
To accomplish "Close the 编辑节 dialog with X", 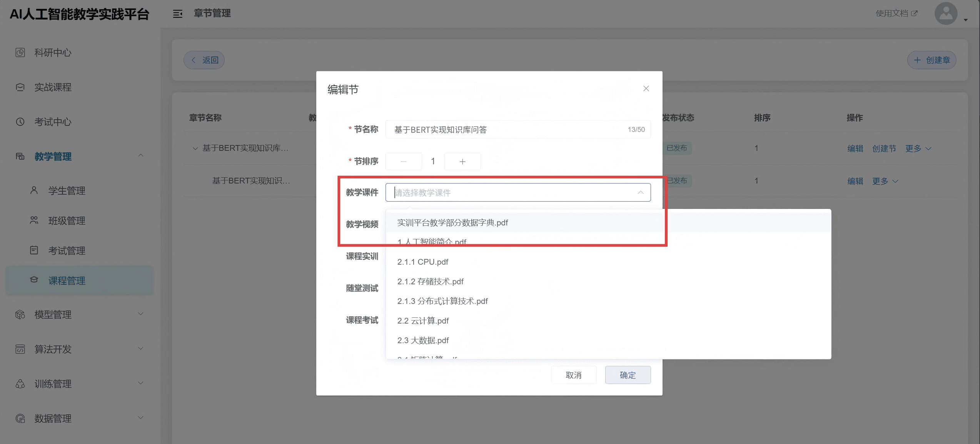I will click(646, 88).
